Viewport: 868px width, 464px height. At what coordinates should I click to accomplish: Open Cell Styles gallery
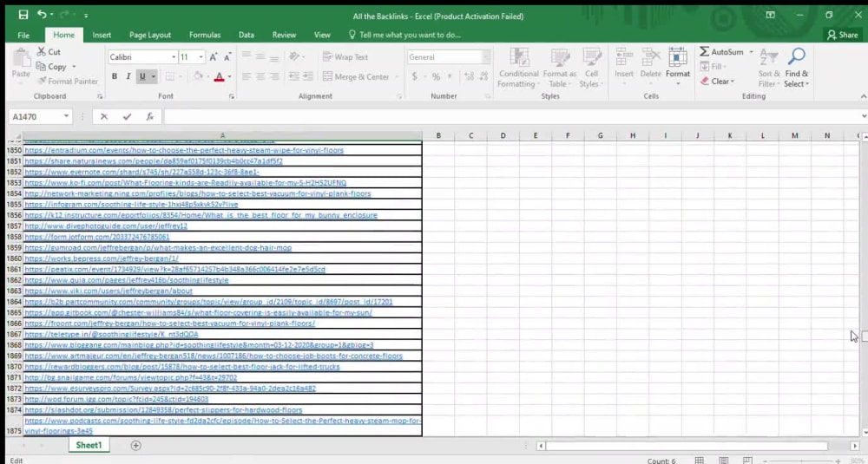591,68
